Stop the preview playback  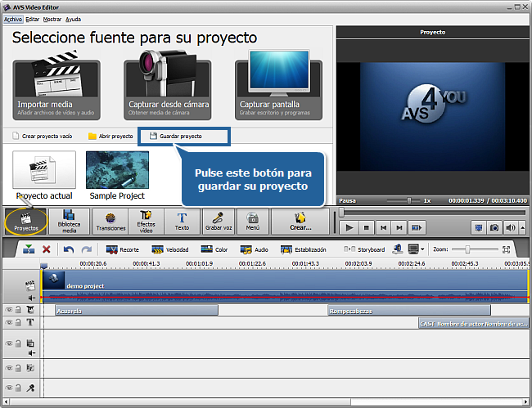tap(366, 228)
